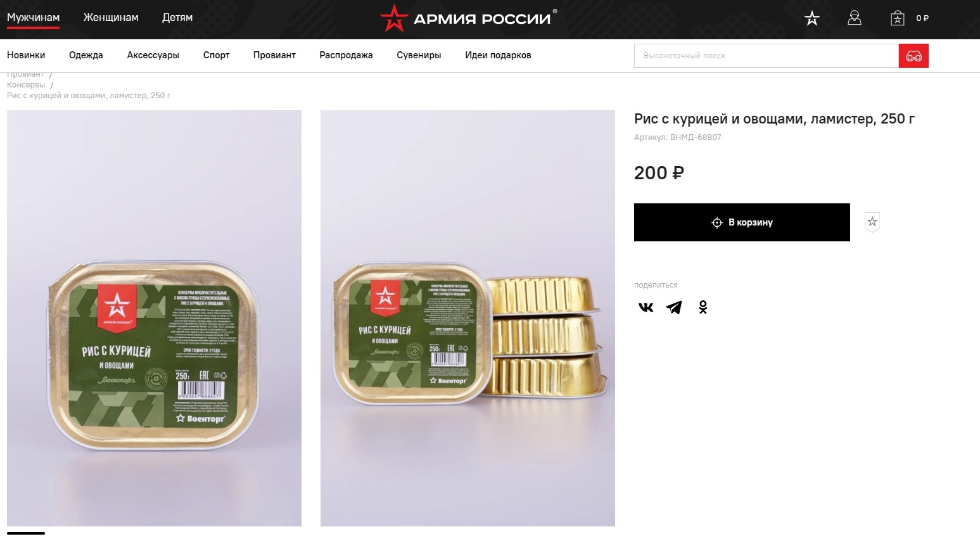
Task: Open the user account profile icon
Action: [855, 18]
